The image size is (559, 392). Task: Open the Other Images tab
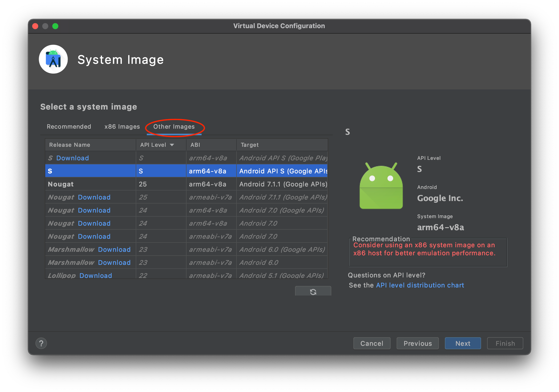174,127
